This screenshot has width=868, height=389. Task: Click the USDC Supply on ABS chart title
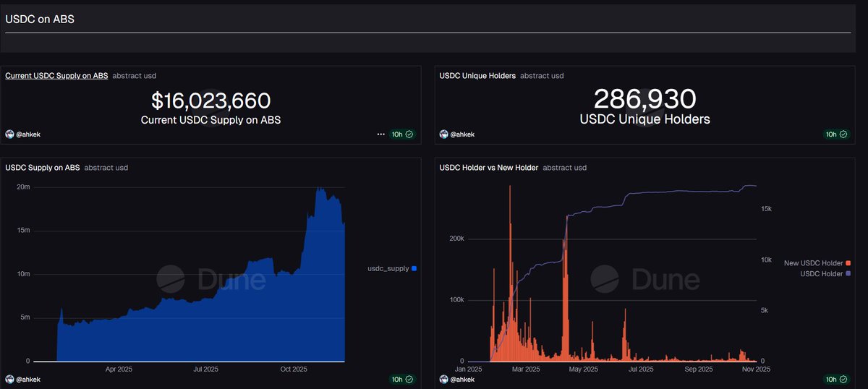tap(43, 168)
